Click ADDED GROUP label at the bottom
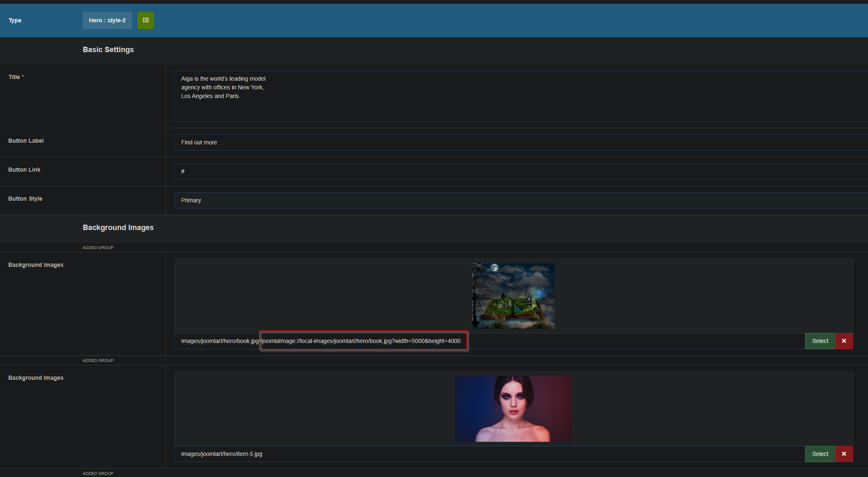The image size is (868, 477). tap(98, 473)
